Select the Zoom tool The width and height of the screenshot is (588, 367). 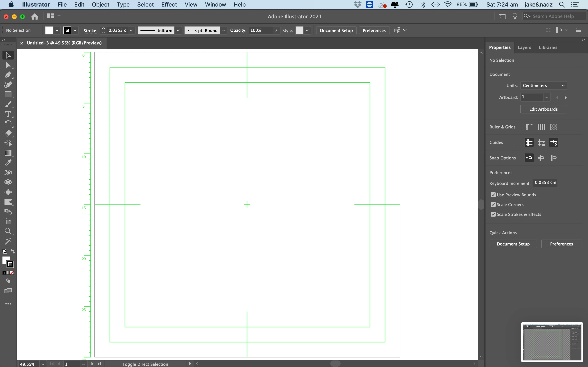tap(8, 231)
